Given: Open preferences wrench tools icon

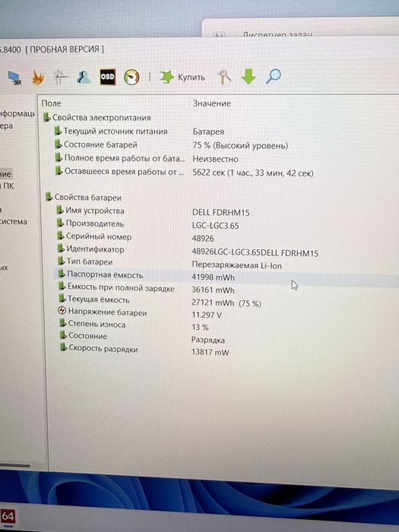Looking at the screenshot, I should point(224,77).
